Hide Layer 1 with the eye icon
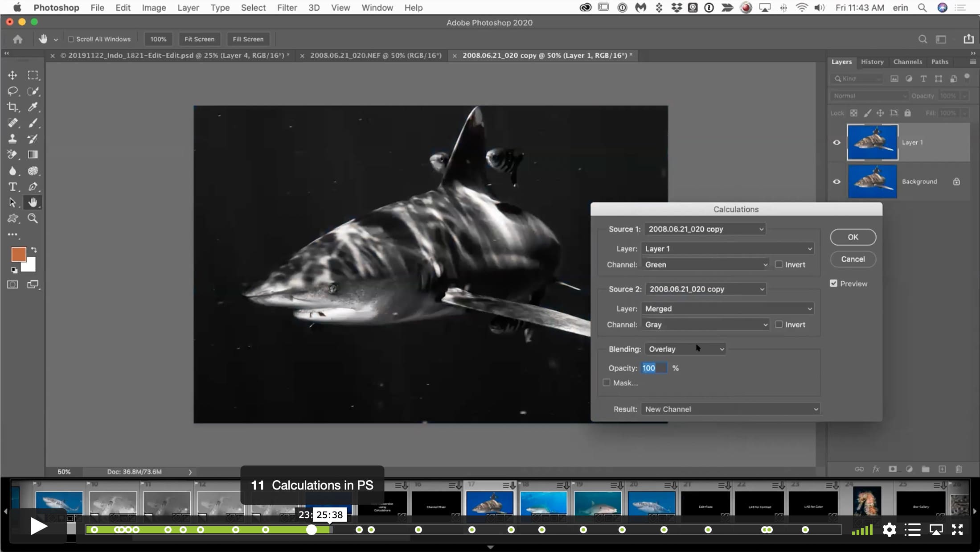Viewport: 980px width, 552px height. pyautogui.click(x=836, y=143)
